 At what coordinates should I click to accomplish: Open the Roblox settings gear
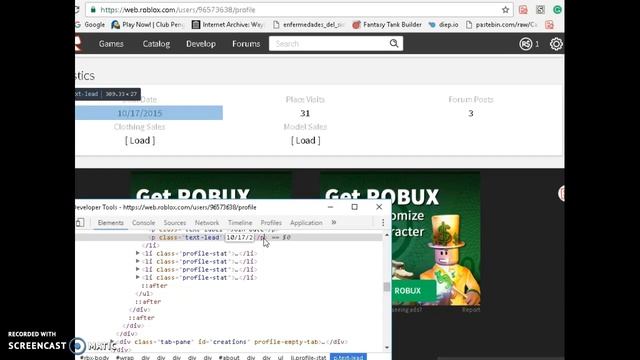click(x=556, y=44)
